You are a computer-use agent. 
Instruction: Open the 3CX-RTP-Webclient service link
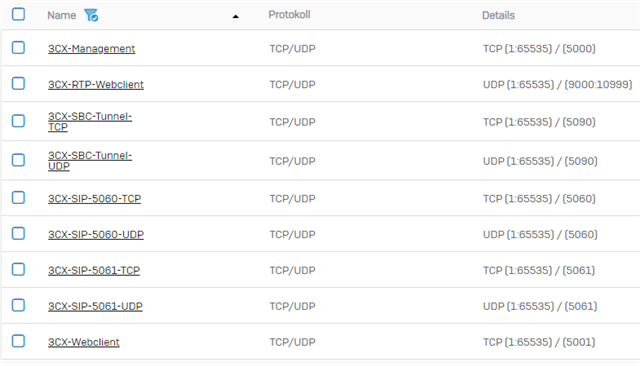pos(96,84)
